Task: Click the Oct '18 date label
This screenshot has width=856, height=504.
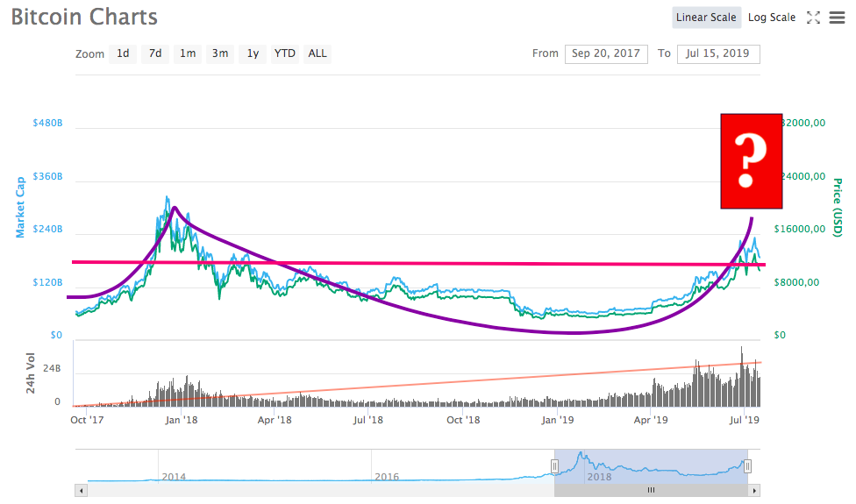Action: 463,420
